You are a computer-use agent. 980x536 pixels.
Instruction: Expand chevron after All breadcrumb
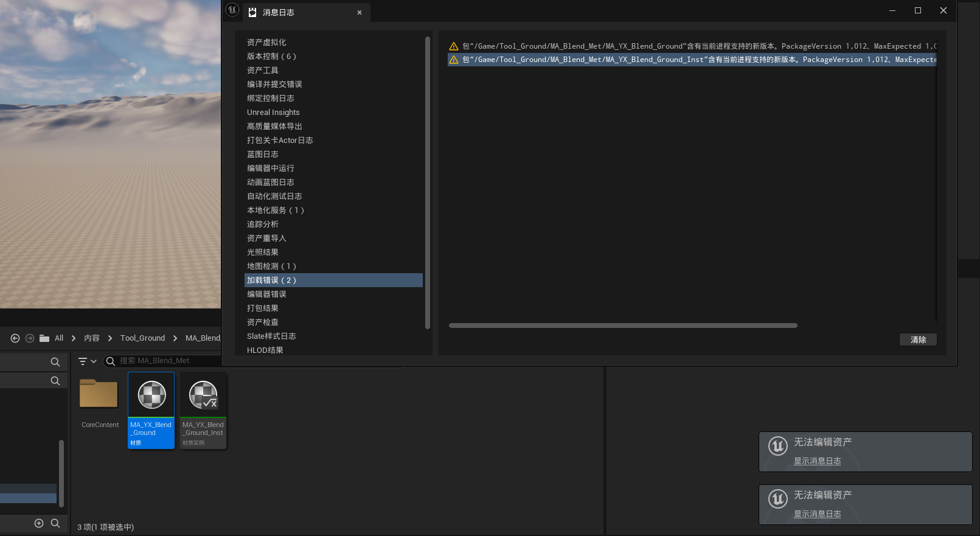tap(74, 338)
